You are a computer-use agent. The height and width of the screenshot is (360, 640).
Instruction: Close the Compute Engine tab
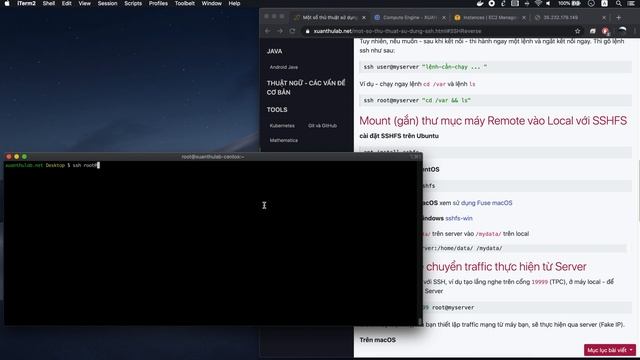[444, 18]
